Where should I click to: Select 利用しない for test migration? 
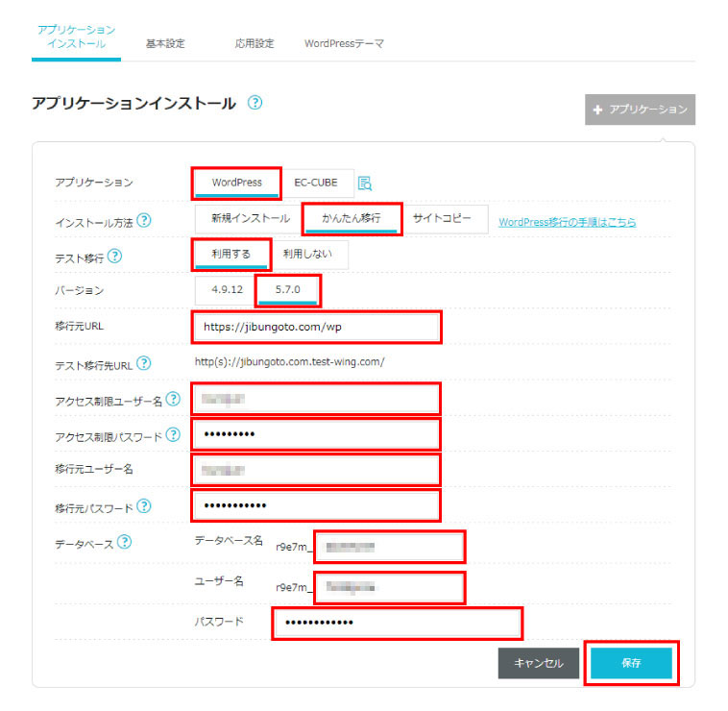point(307,255)
